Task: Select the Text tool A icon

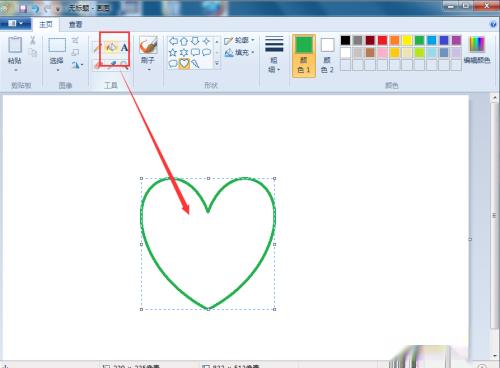Action: [x=124, y=48]
